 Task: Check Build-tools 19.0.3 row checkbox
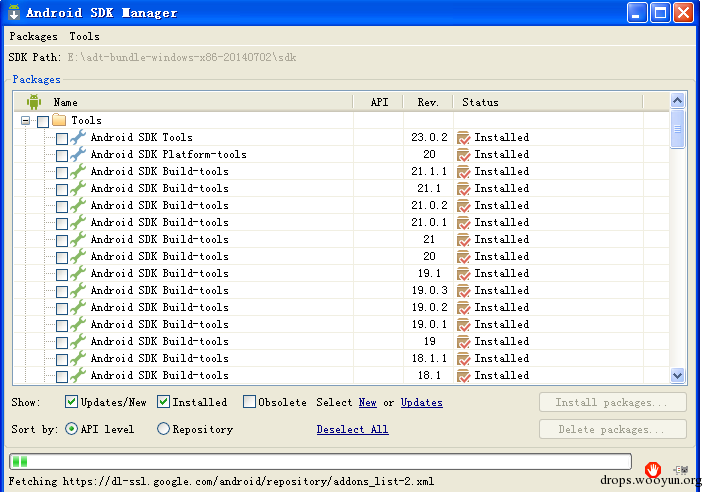(62, 291)
